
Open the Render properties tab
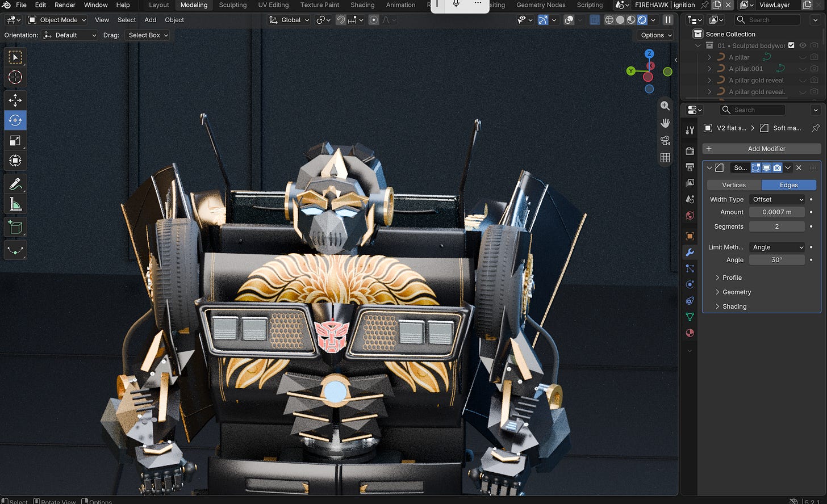pos(690,151)
